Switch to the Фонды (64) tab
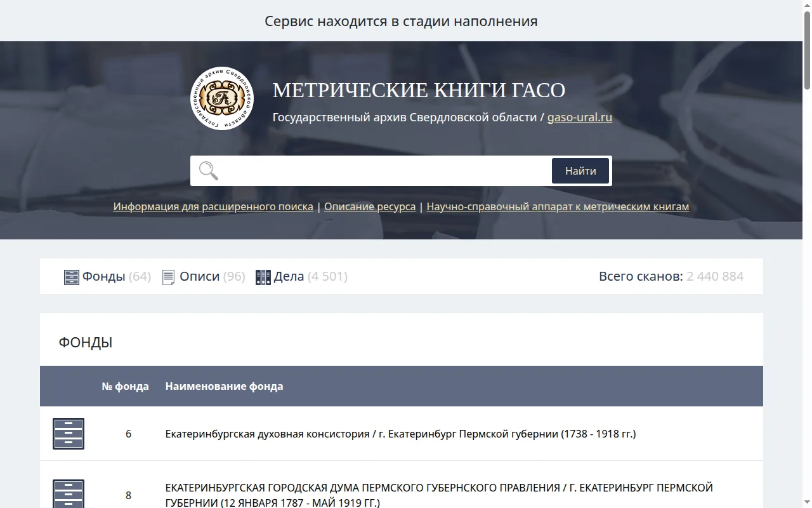The height and width of the screenshot is (508, 812). click(x=108, y=276)
